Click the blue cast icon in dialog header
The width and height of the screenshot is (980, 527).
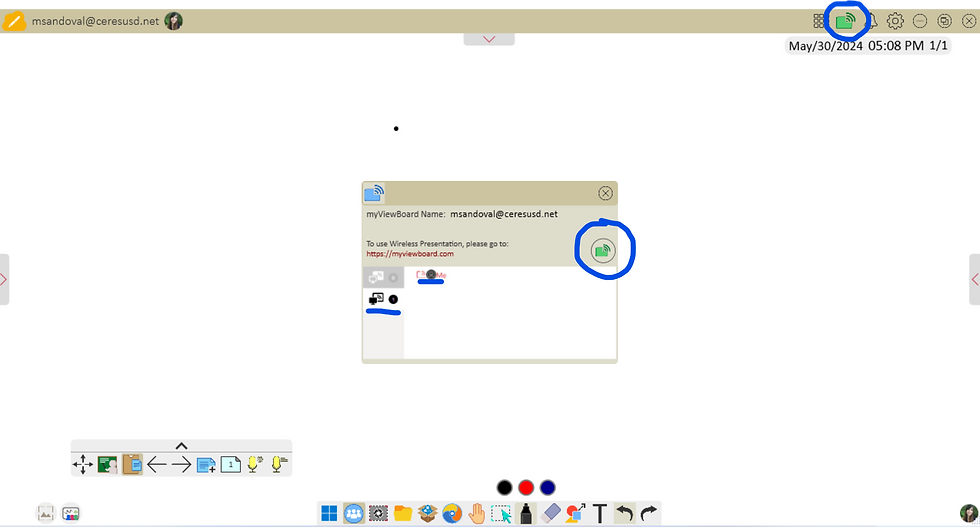[x=374, y=193]
